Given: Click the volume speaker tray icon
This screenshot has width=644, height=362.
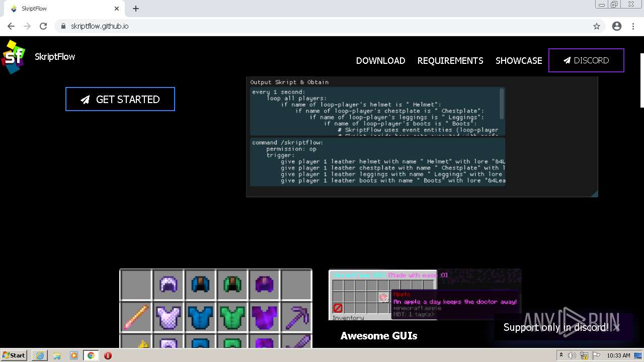Looking at the screenshot, I should click(572, 355).
